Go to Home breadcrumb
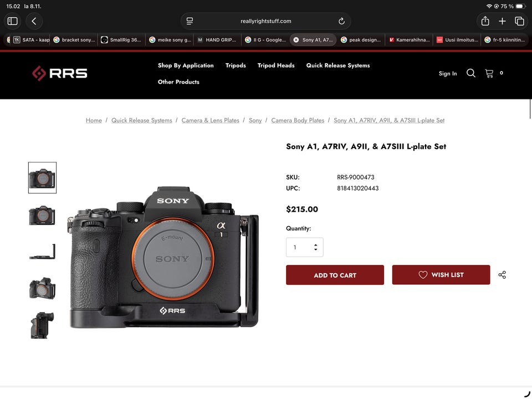Image resolution: width=532 pixels, height=399 pixels. click(x=94, y=120)
